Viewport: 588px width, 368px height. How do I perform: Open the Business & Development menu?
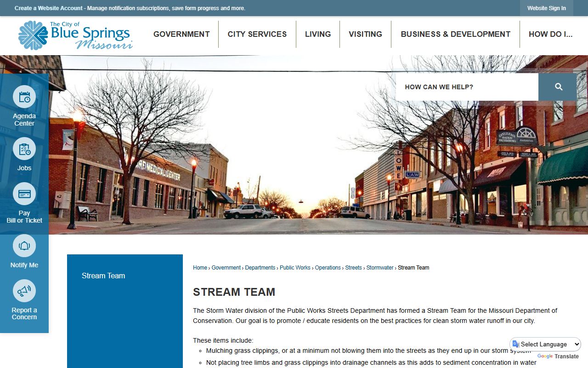point(455,34)
